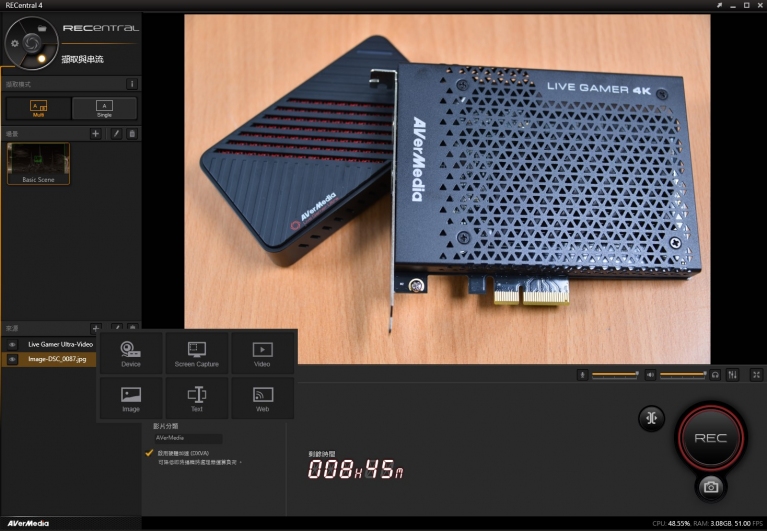Select Image-DSC_0087.jpg source row
Viewport: 767px width, 531px height.
(x=49, y=359)
